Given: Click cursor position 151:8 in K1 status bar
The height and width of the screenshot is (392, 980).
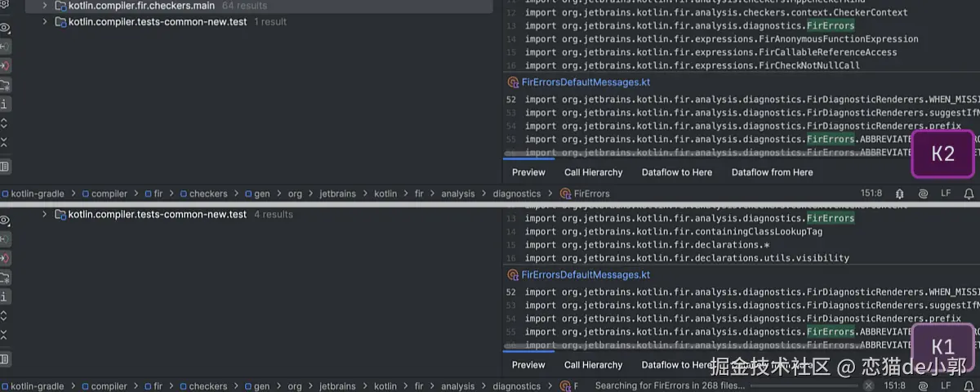Looking at the screenshot, I should 894,385.
